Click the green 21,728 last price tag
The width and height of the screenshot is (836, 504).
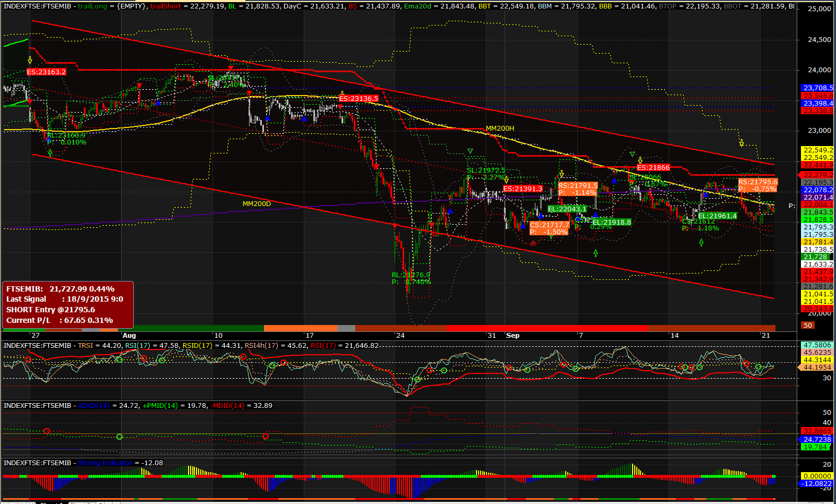(814, 257)
